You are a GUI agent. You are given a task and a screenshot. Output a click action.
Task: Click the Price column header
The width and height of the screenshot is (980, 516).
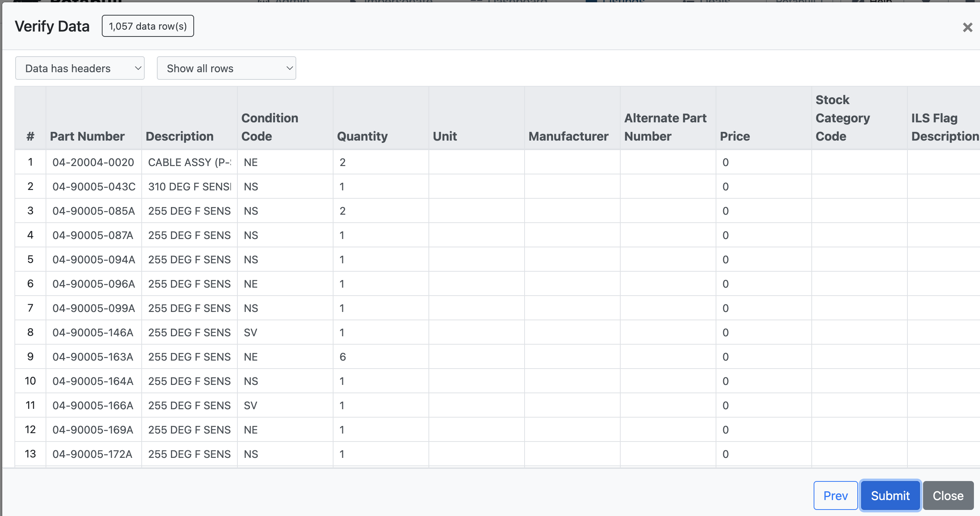pos(735,136)
